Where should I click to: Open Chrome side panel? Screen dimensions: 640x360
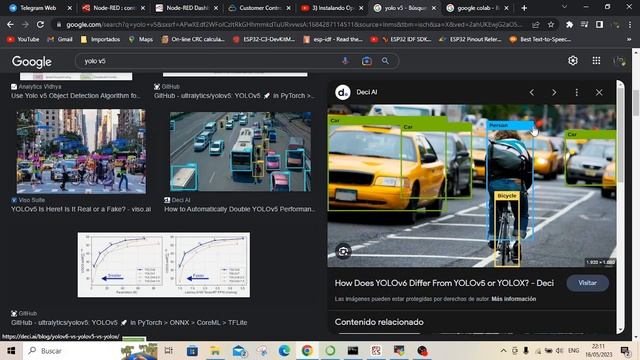click(x=599, y=24)
